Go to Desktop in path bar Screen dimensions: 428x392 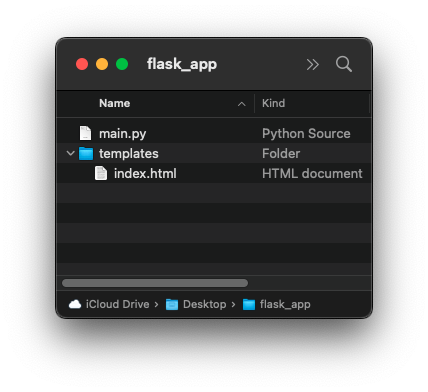(205, 304)
